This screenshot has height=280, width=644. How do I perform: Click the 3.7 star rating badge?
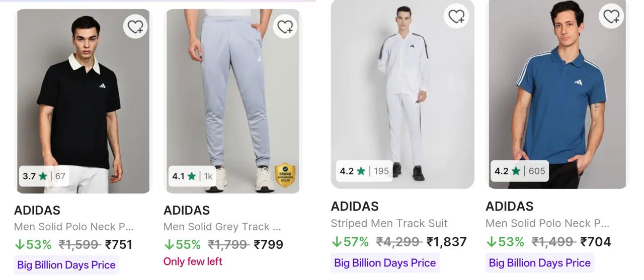tap(44, 176)
